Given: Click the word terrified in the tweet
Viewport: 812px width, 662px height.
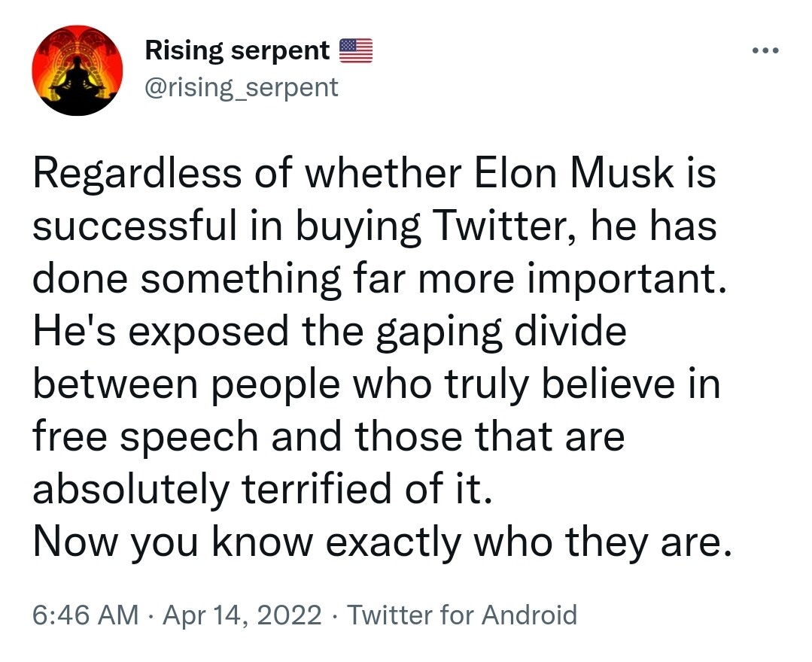Looking at the screenshot, I should coord(316,489).
